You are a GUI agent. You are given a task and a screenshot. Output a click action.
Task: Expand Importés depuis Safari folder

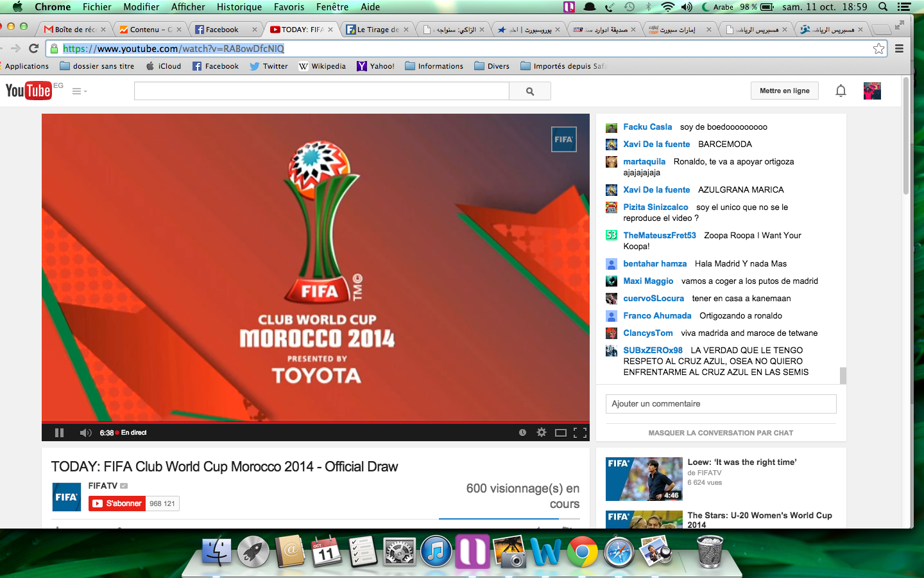tap(563, 66)
